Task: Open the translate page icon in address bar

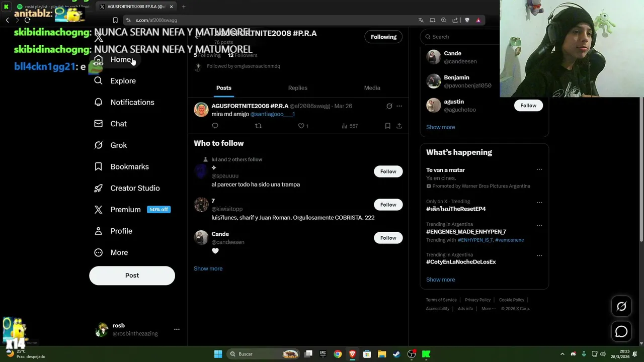Action: (x=421, y=20)
